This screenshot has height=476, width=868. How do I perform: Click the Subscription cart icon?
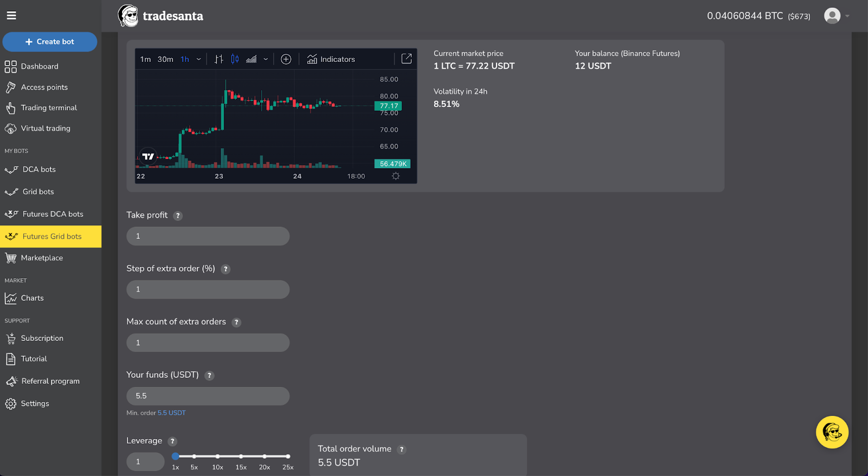[x=11, y=339]
